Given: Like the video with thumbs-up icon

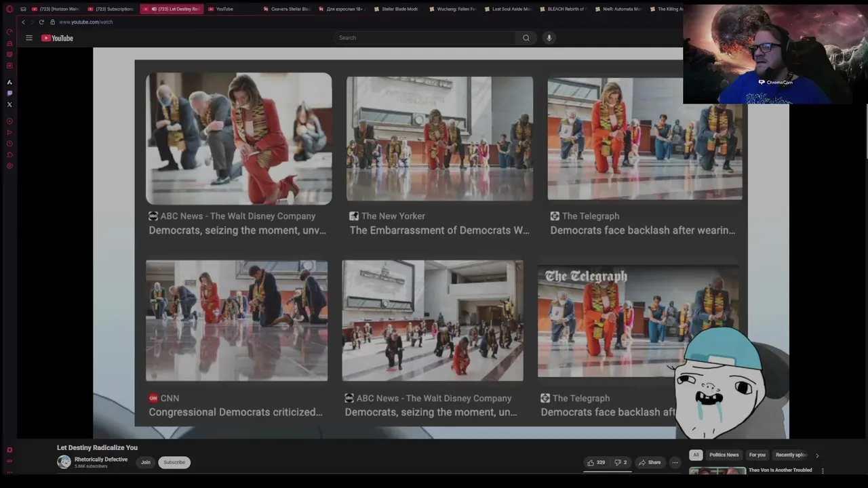Looking at the screenshot, I should (x=595, y=462).
